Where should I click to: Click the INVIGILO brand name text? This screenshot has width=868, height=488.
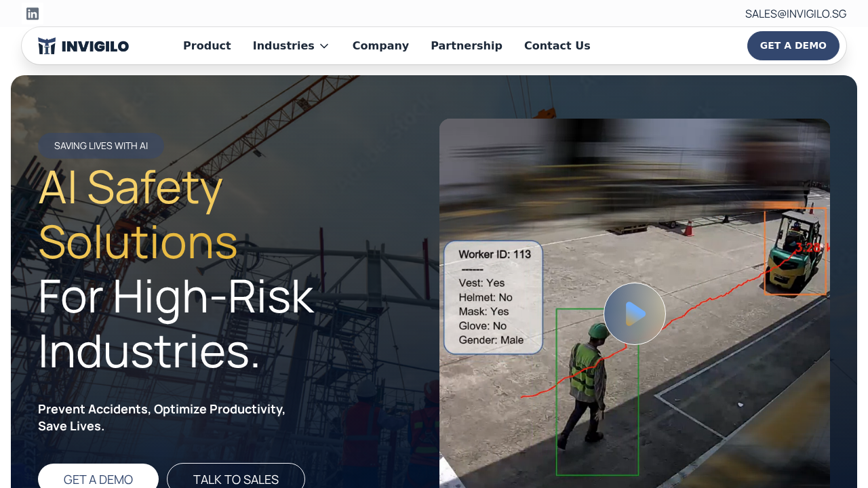click(95, 46)
